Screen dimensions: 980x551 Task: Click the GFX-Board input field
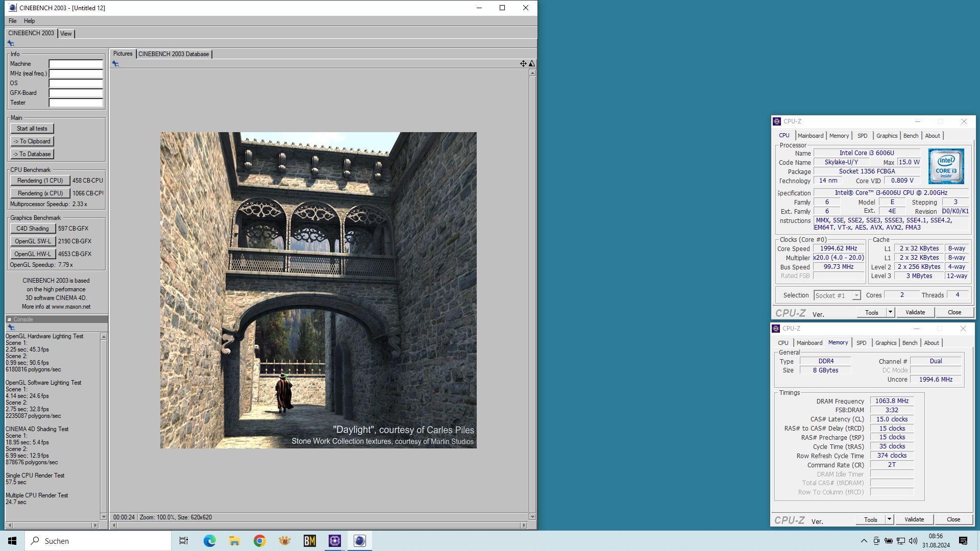click(x=76, y=93)
